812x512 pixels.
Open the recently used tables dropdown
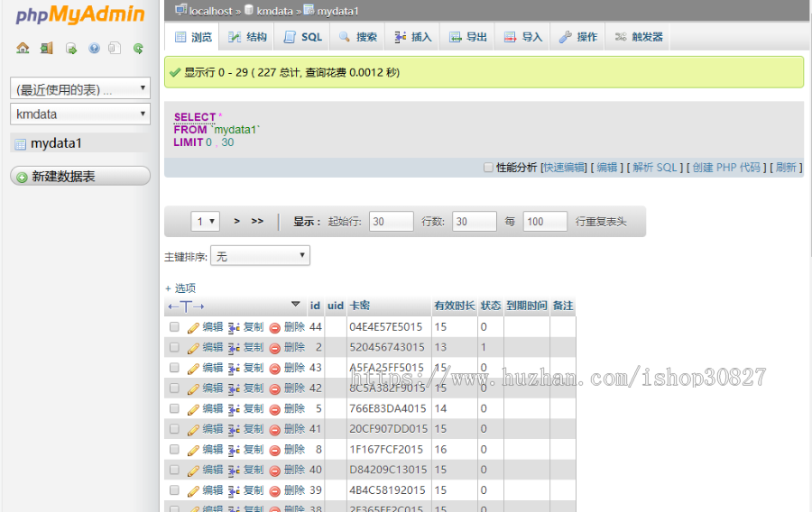(80, 88)
